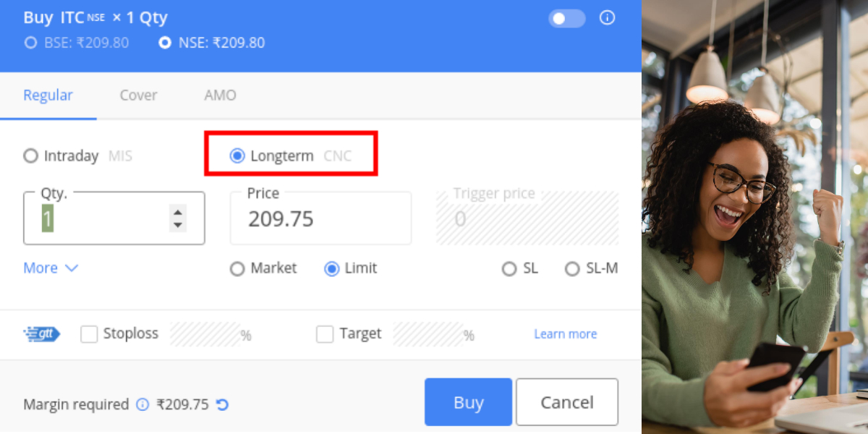Expand the More options section

pos(51,268)
